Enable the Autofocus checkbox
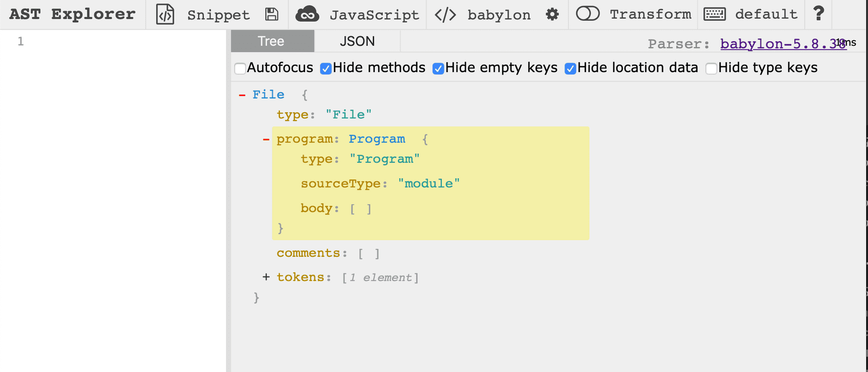This screenshot has height=372, width=868. tap(240, 68)
